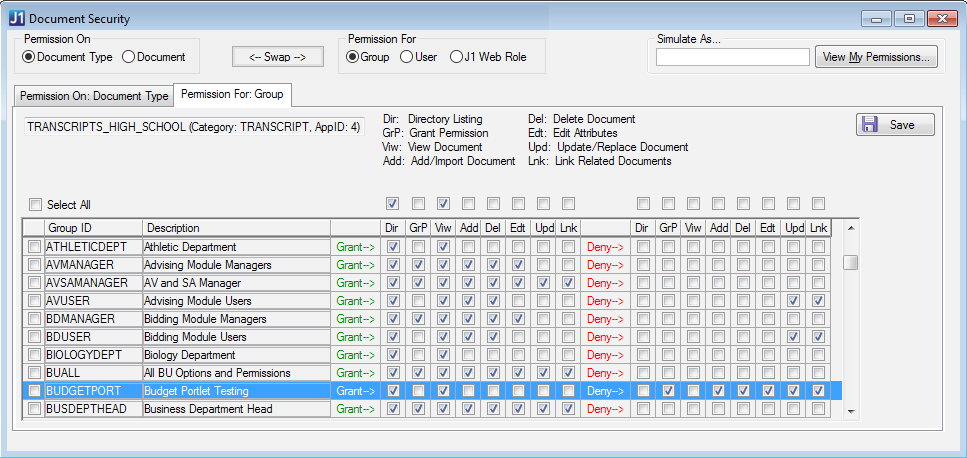967x458 pixels.
Task: Choose the User radio option
Action: pos(407,57)
